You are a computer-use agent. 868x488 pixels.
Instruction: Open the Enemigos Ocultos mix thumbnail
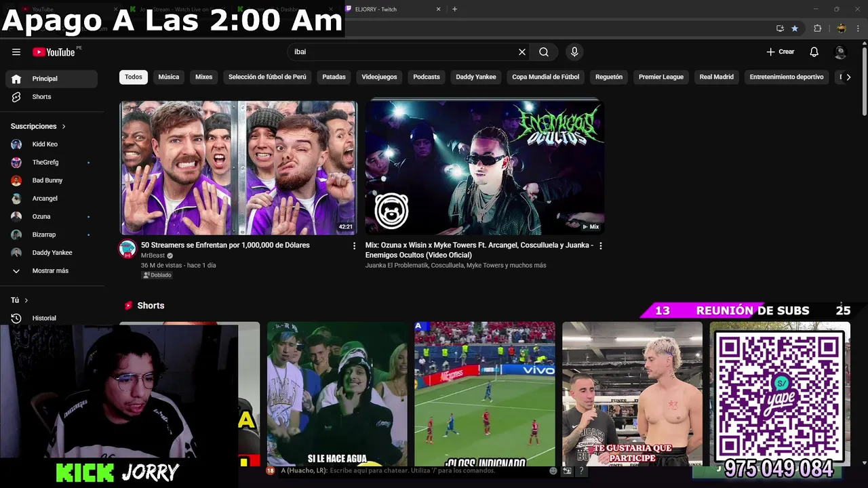click(484, 167)
